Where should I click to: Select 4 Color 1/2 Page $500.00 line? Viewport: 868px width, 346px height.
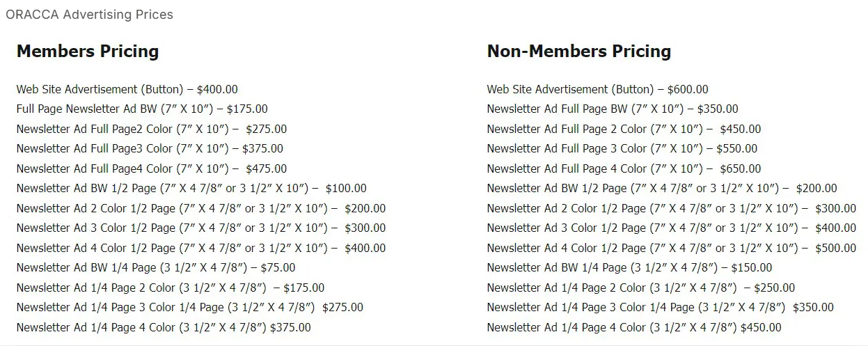tap(671, 249)
